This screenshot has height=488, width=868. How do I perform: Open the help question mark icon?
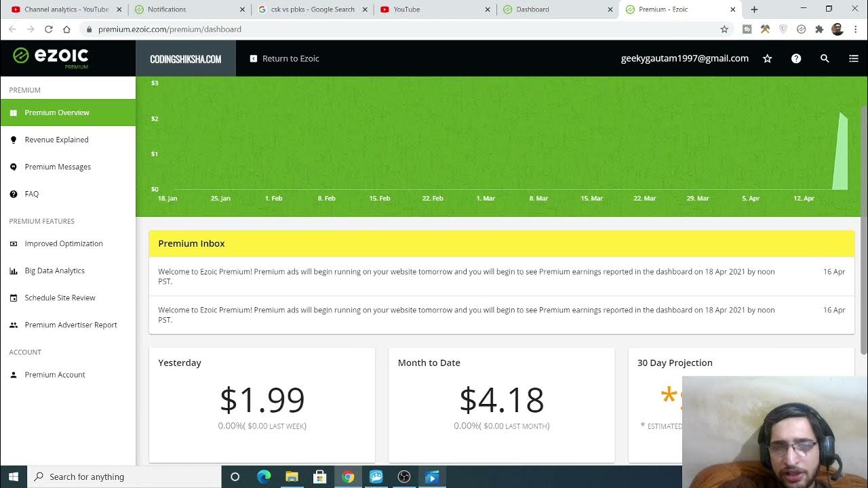[x=796, y=59]
